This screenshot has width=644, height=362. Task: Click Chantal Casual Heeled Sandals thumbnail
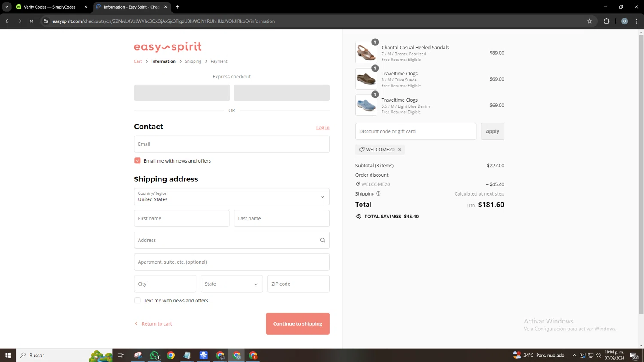366,53
